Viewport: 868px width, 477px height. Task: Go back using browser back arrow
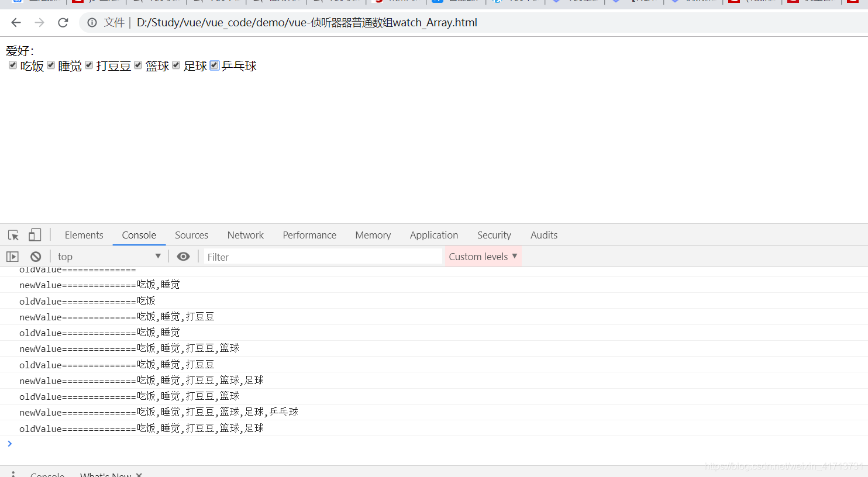16,23
